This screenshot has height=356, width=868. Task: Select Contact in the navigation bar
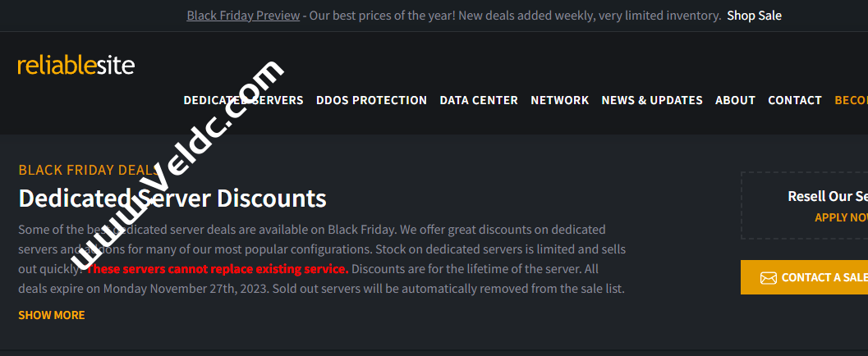794,100
